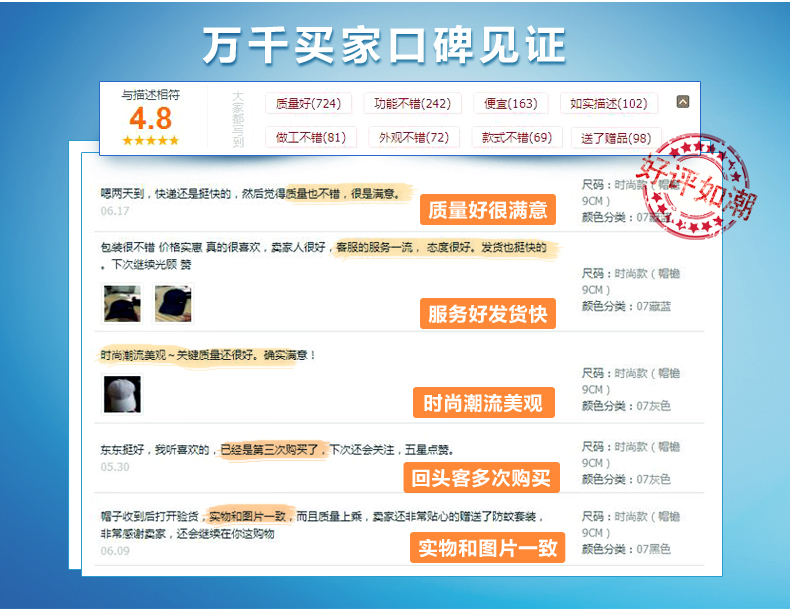Click the five-star rating icons
Viewport: 790px width, 612px height.
pos(150,141)
